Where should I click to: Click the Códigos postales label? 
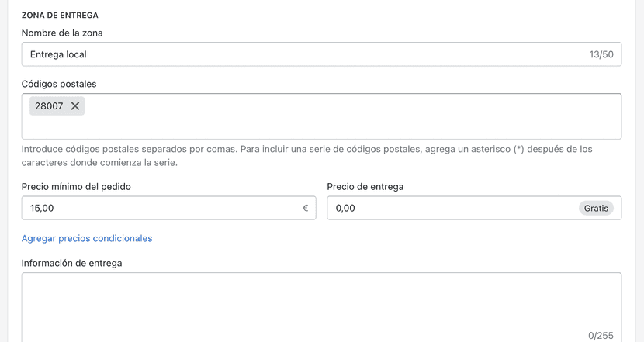click(x=59, y=84)
